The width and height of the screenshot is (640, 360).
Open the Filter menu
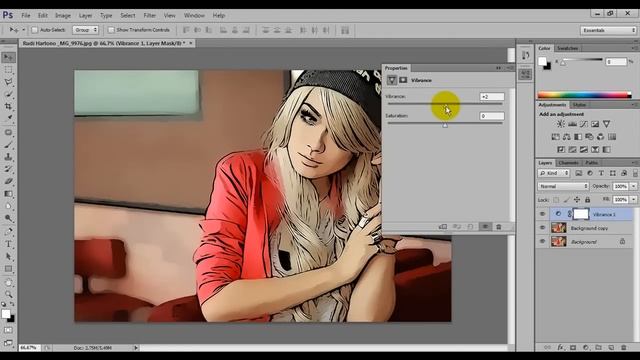(x=149, y=16)
